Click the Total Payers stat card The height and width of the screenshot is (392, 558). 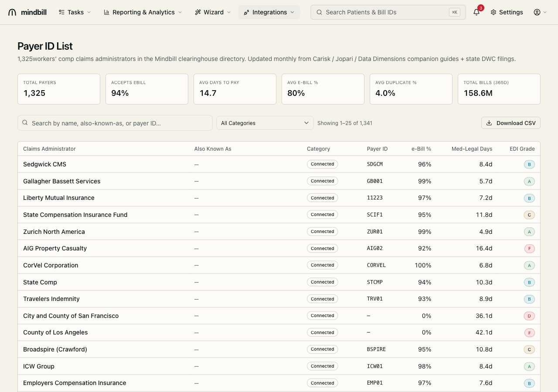tap(59, 89)
